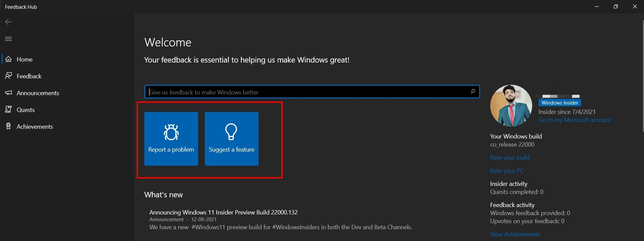Viewport: 644px width, 241px height.
Task: Open the Home menu item
Action: tap(25, 59)
